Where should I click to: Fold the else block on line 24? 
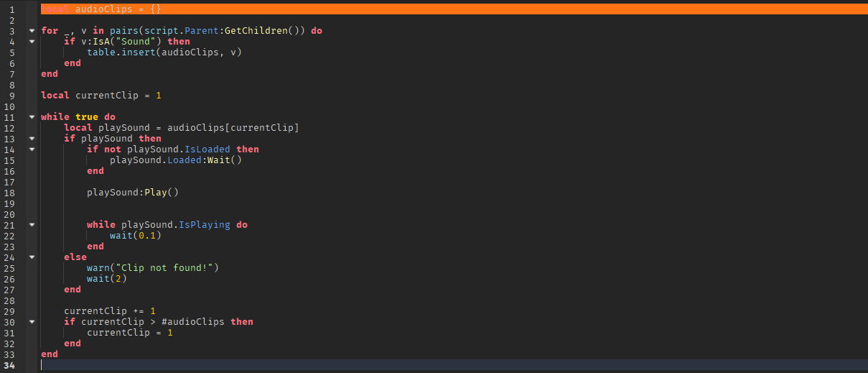[x=32, y=257]
